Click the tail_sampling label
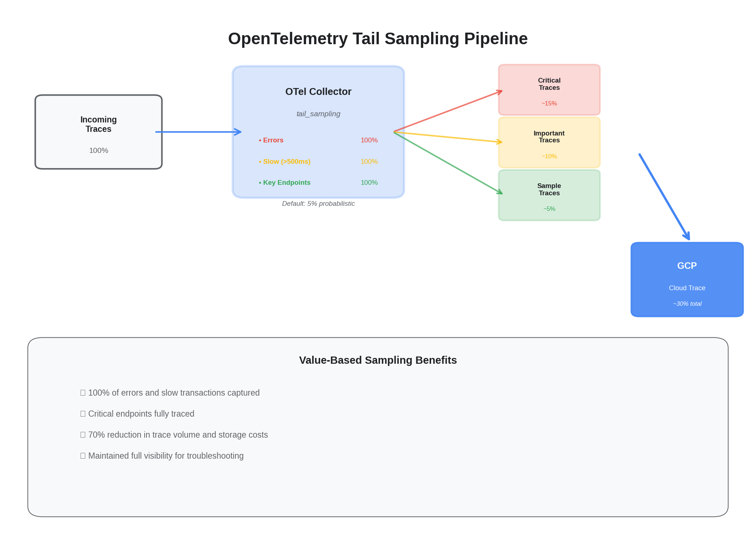This screenshot has width=756, height=538. pos(318,113)
